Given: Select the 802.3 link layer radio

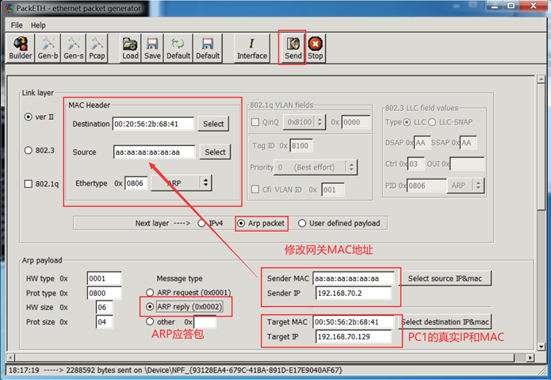Looking at the screenshot, I should (28, 150).
